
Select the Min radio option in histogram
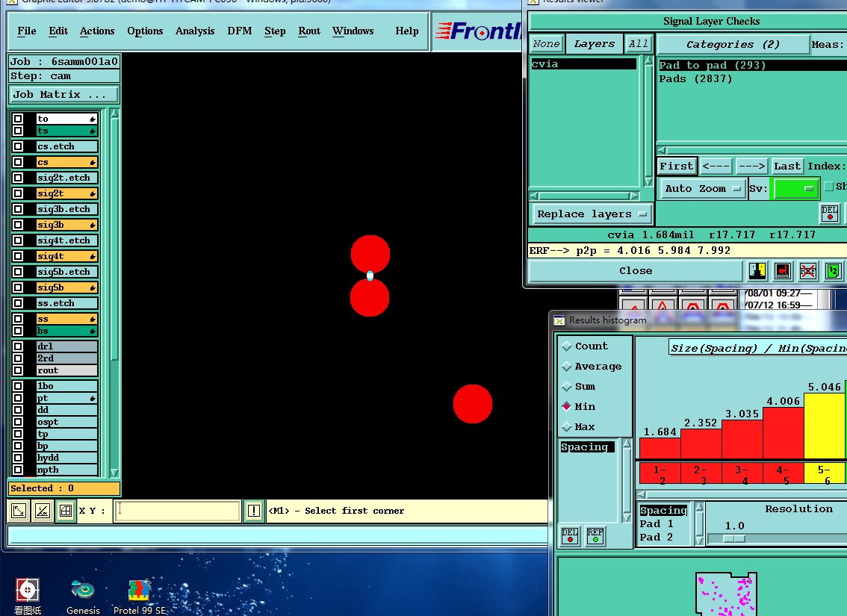pyautogui.click(x=567, y=406)
